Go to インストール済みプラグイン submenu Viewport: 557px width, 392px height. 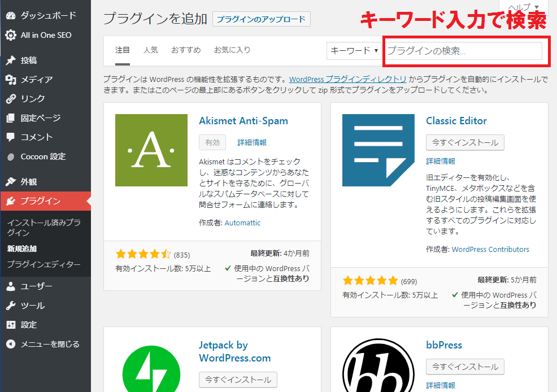[x=44, y=228]
